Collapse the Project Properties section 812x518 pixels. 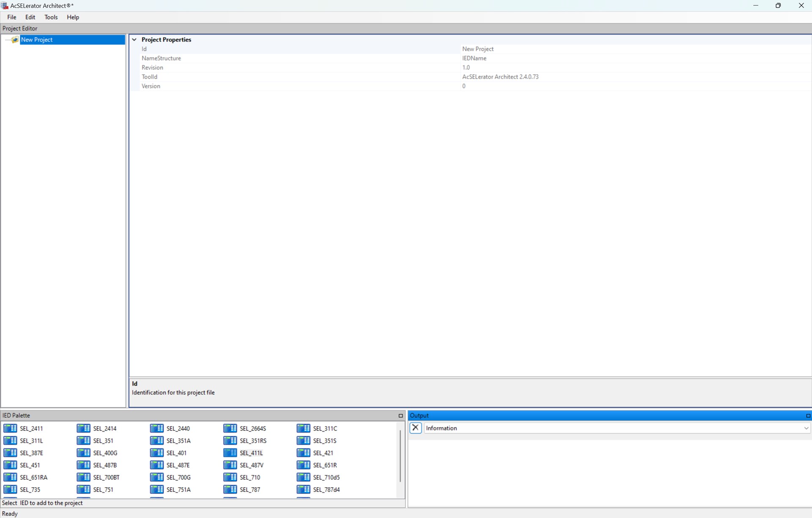[134, 40]
